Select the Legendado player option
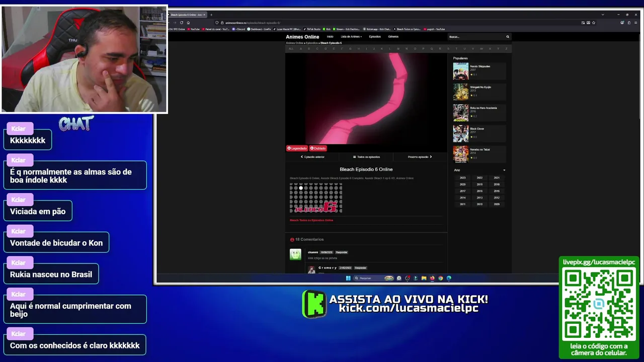 tap(297, 148)
